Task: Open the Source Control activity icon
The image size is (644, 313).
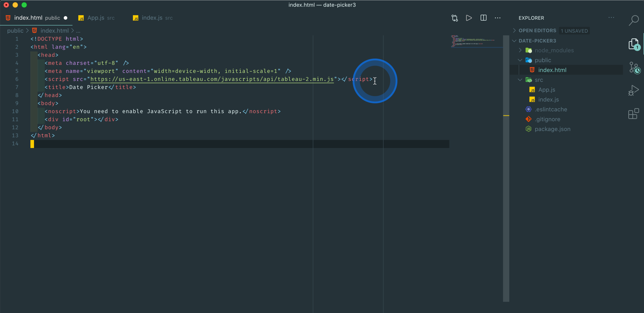Action: 634,67
